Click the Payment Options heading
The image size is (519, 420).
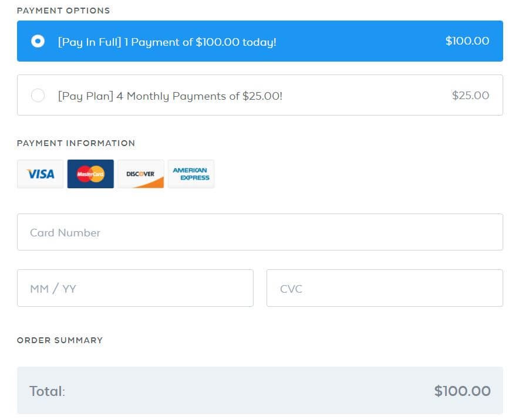(x=63, y=11)
